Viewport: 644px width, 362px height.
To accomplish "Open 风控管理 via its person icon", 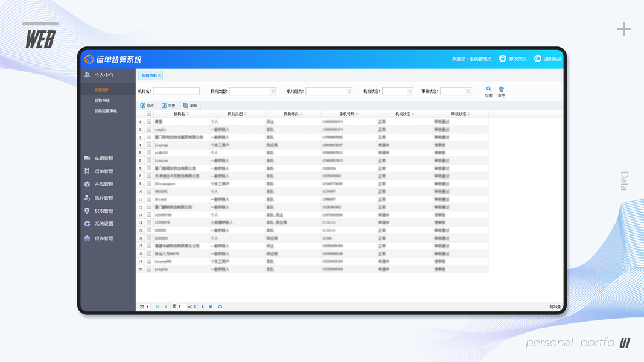I will 87,198.
